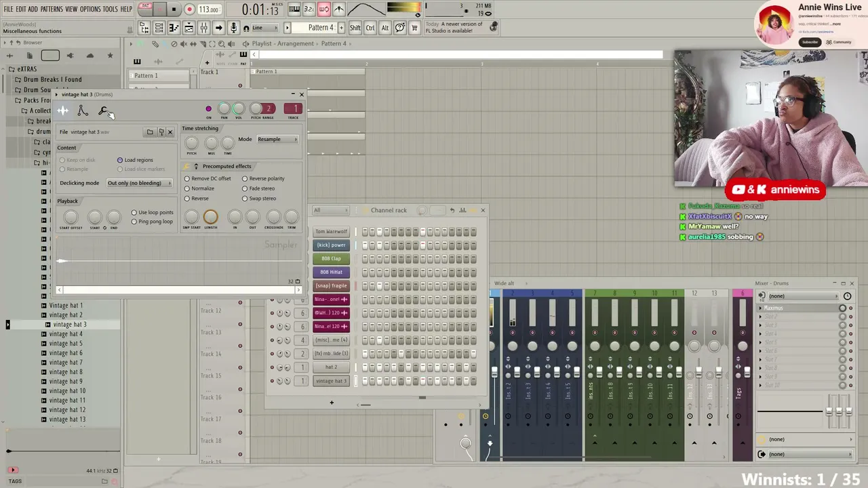
Task: Enable the Ping pong loop option
Action: [x=152, y=222]
